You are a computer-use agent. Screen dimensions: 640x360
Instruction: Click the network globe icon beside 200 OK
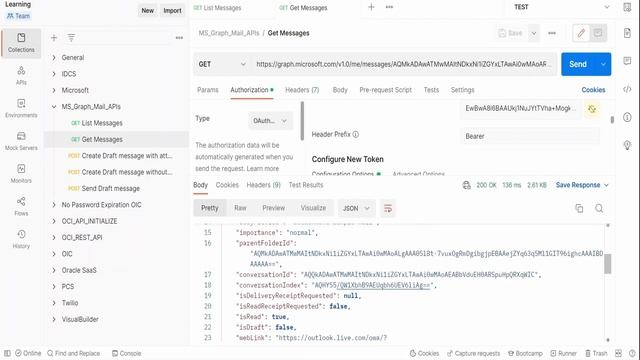pos(466,185)
